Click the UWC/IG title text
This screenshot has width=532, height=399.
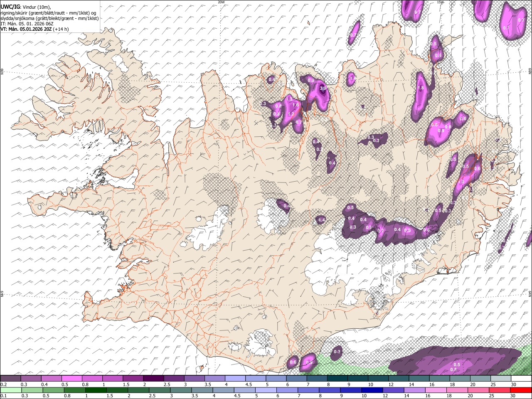click(10, 7)
